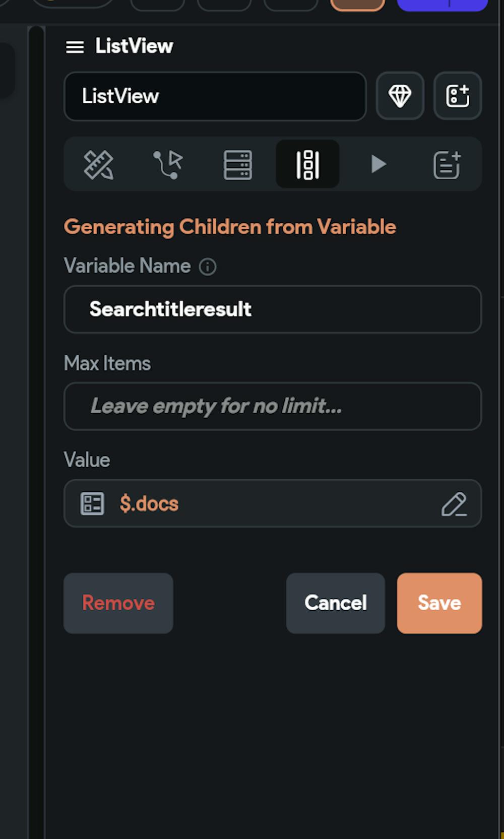
Task: Click the pencil edit icon for $.docs
Action: tap(454, 504)
